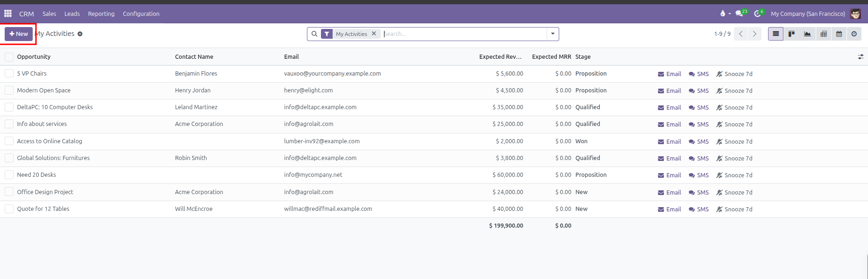Screen dimensions: 868x279
Task: Switch to calendar view
Action: 839,34
